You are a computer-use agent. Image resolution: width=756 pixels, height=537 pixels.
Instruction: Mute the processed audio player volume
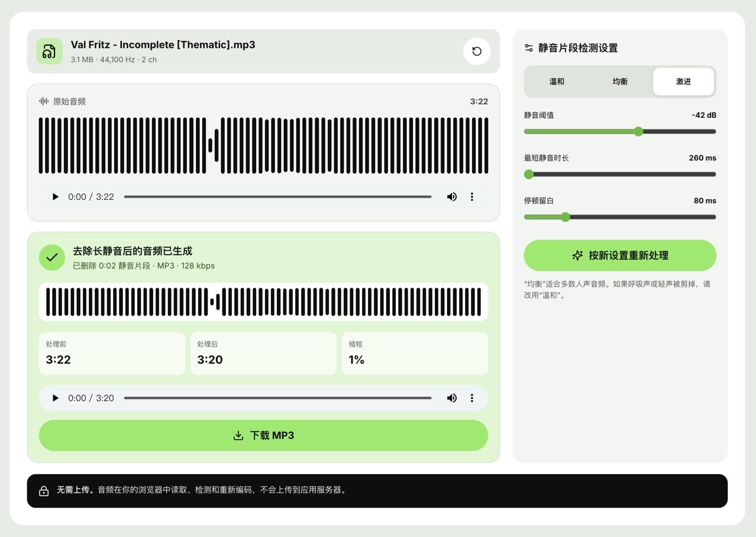(452, 398)
